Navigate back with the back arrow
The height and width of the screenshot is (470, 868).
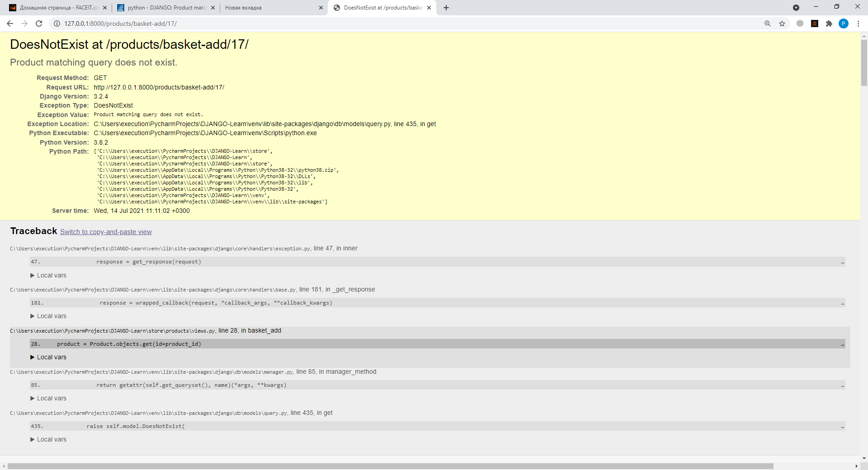click(x=9, y=23)
